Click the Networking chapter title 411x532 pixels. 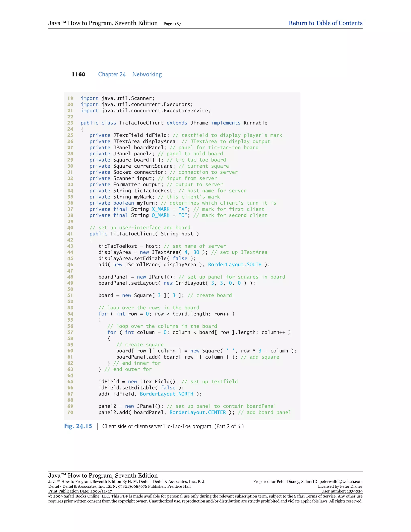pyautogui.click(x=147, y=74)
